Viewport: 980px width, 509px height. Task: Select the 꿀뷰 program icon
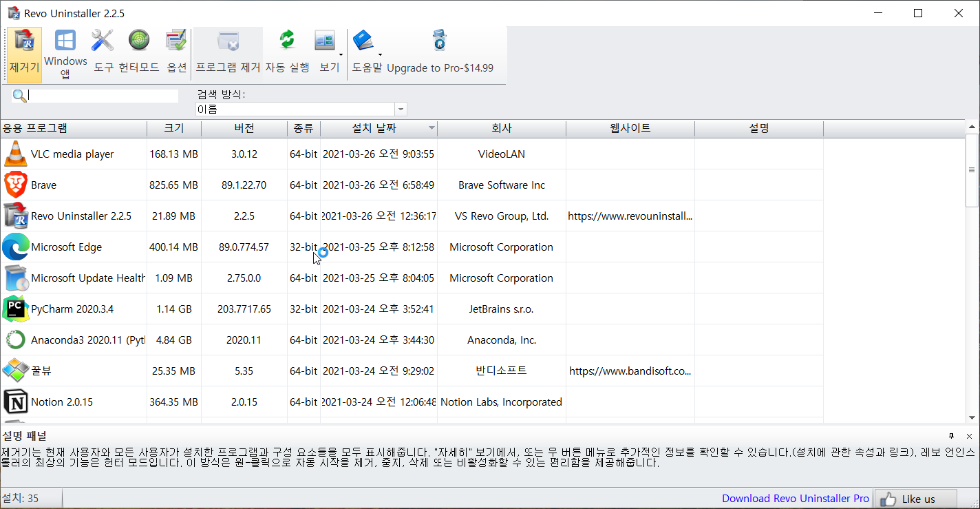(x=15, y=371)
